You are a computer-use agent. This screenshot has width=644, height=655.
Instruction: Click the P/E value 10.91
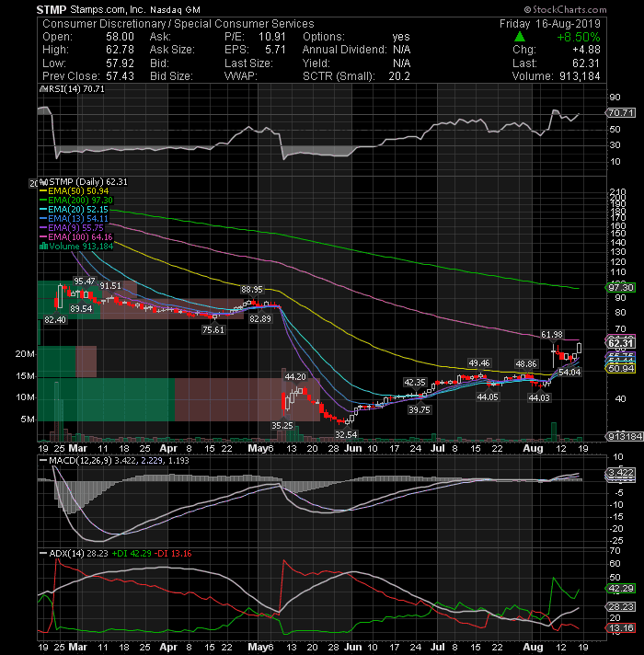pos(272,37)
